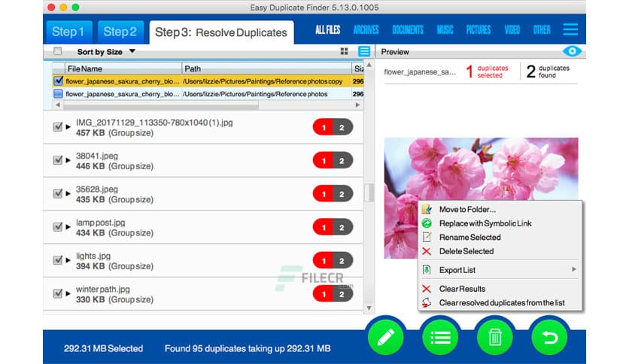The width and height of the screenshot is (629, 364).
Task: Expand the IMG_20171129_113350 group triangle
Action: click(68, 126)
